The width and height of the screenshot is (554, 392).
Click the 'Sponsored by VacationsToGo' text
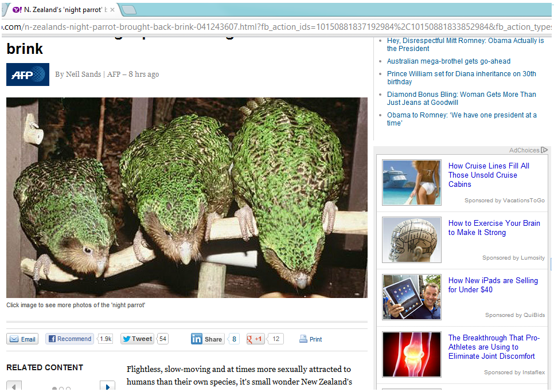pyautogui.click(x=505, y=200)
